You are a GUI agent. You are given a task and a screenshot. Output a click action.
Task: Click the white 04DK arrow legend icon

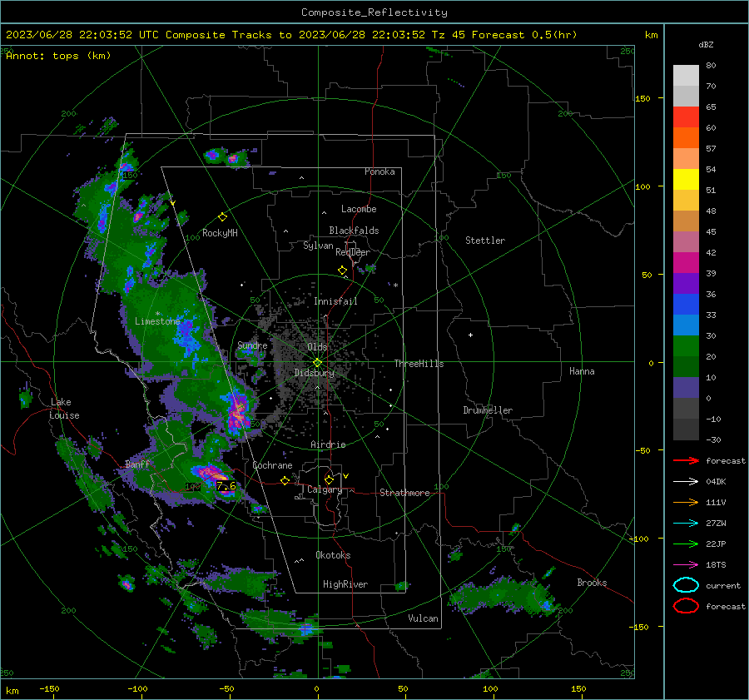click(686, 482)
